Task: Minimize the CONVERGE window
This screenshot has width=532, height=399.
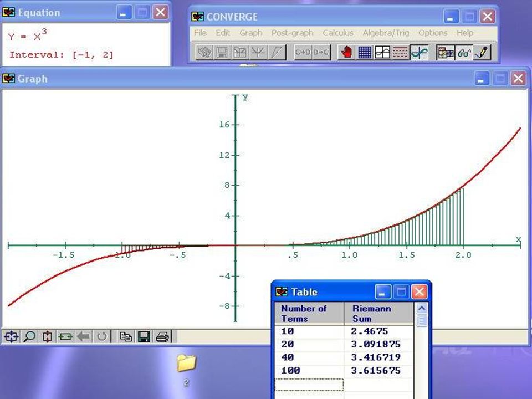Action: pyautogui.click(x=451, y=16)
